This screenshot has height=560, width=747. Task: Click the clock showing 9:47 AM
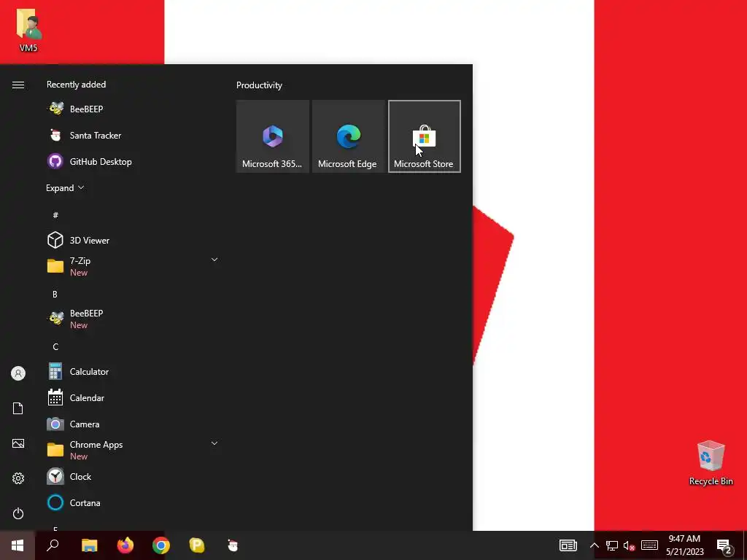pyautogui.click(x=684, y=545)
